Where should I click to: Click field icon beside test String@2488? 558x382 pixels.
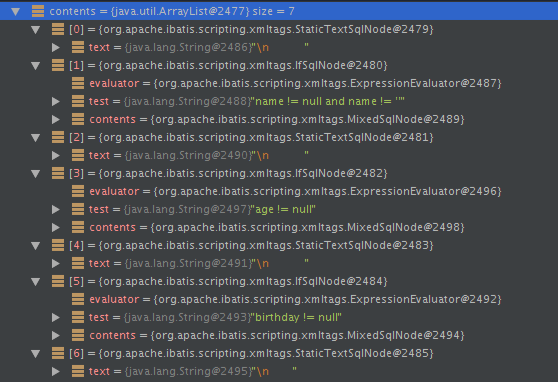78,101
